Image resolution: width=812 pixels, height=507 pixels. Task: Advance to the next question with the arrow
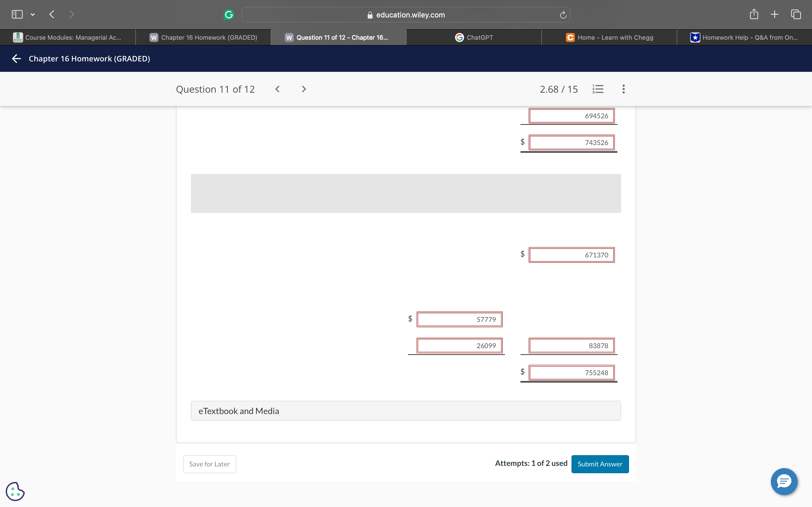(x=303, y=89)
